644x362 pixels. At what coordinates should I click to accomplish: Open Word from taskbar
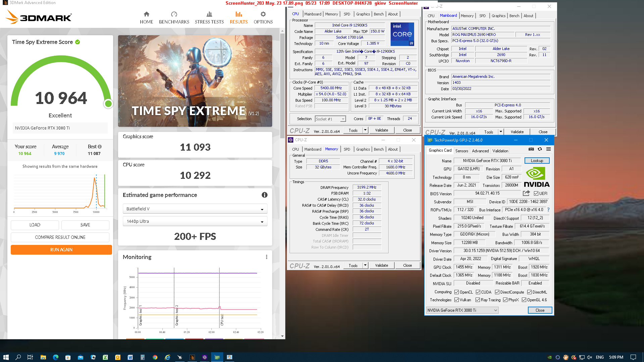pos(130,357)
